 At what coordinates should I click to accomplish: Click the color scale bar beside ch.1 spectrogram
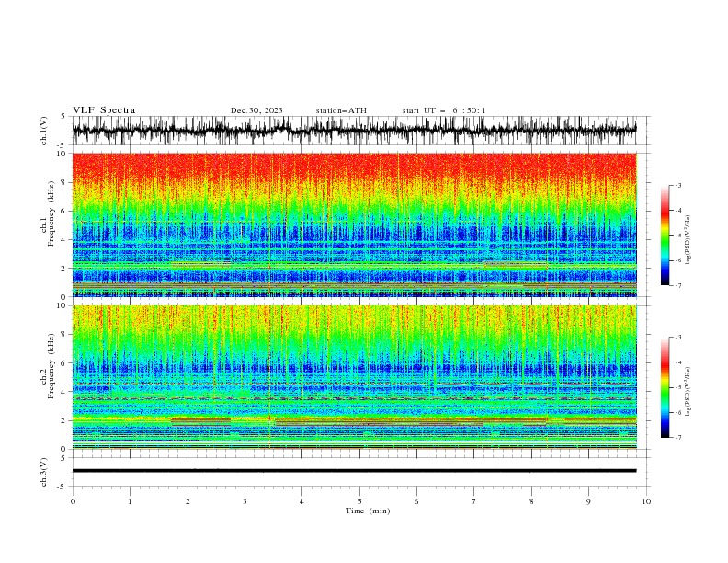pos(665,236)
